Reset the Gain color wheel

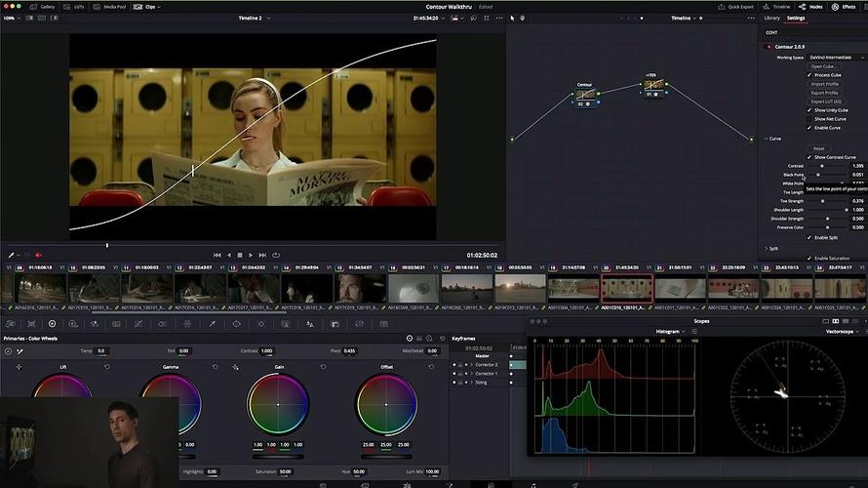[323, 367]
